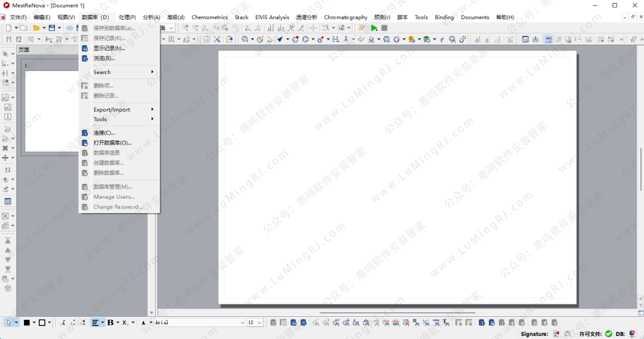
Task: Click the black fill color swatch
Action: [27, 323]
